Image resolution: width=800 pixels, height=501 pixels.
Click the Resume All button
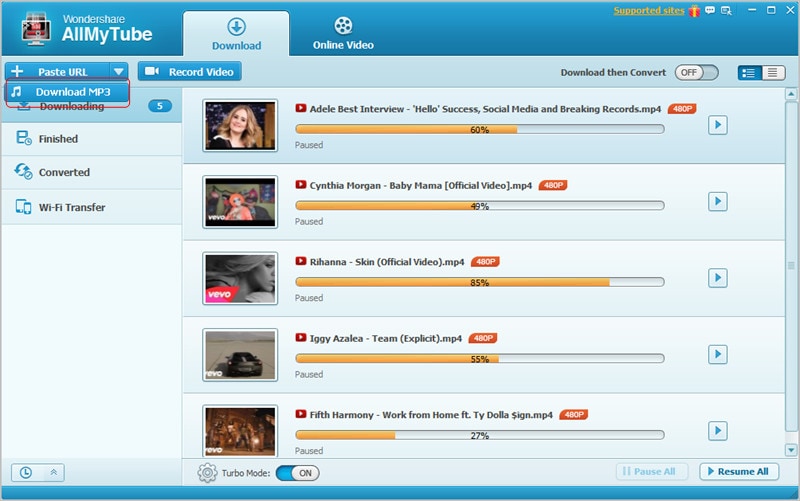point(739,471)
